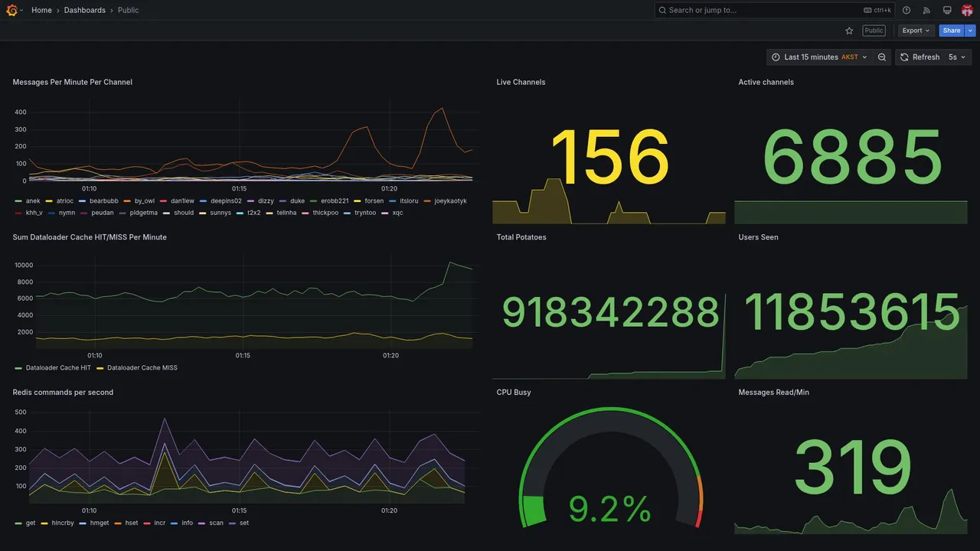Click the refresh dashboard icon

pos(904,57)
